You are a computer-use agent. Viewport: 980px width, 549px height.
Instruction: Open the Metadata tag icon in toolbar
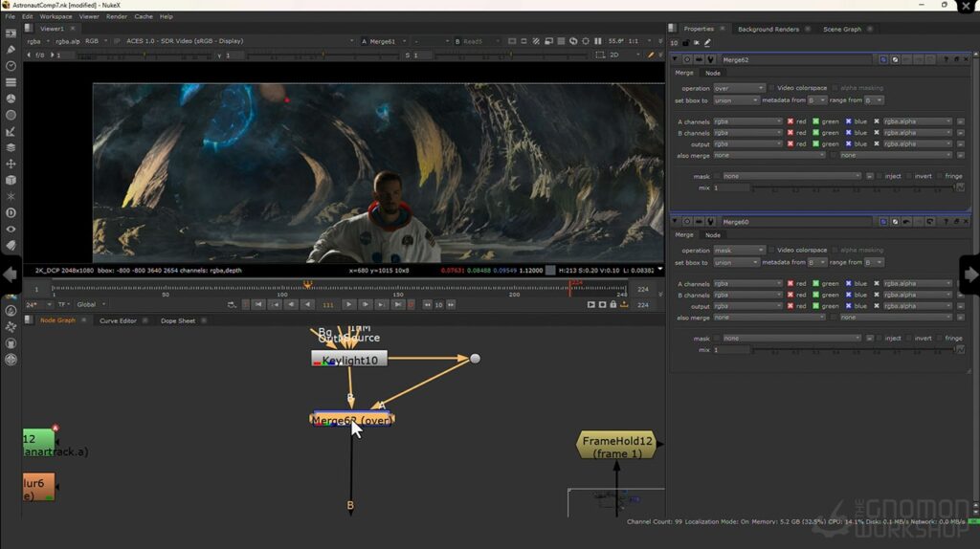[x=11, y=246]
